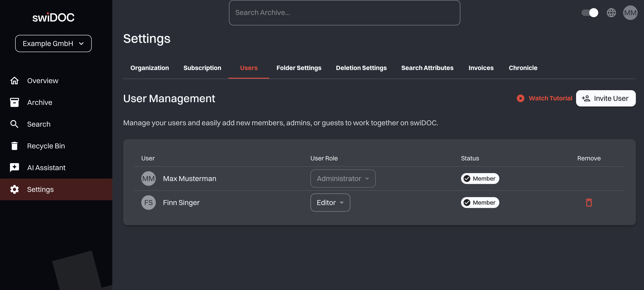Image resolution: width=644 pixels, height=290 pixels.
Task: Click Finn Singer's Member status badge
Action: coord(480,202)
